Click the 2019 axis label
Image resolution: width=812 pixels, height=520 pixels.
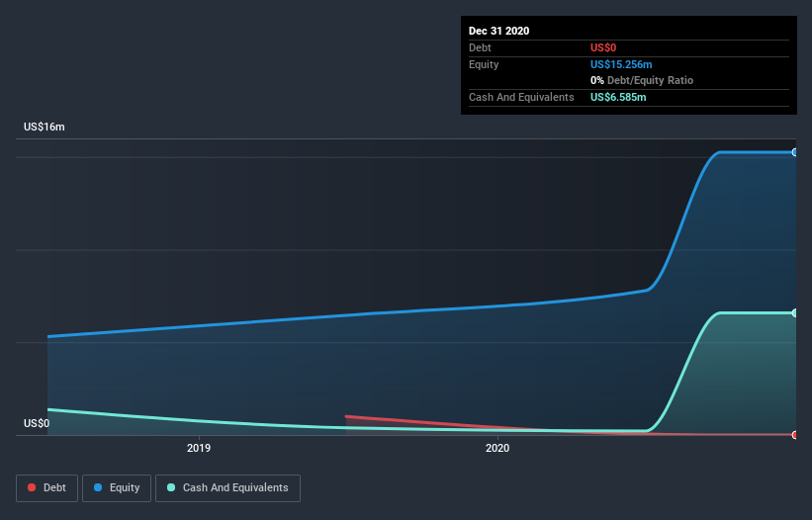[x=199, y=448]
